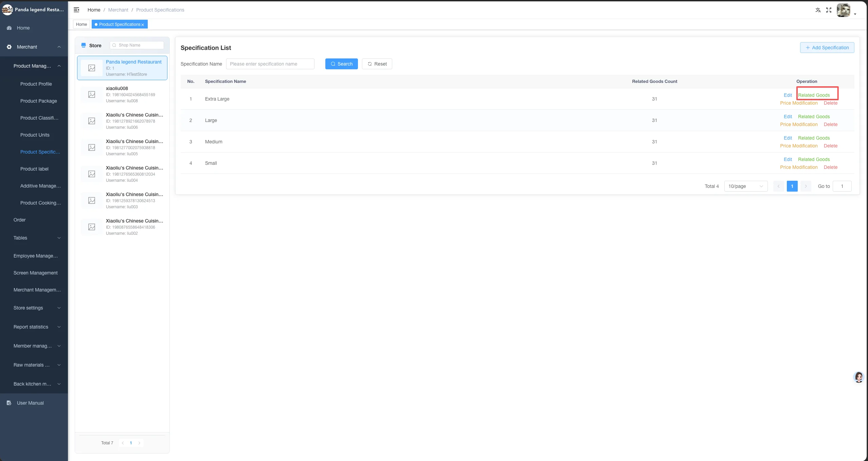Open the Order menu item

click(x=34, y=220)
